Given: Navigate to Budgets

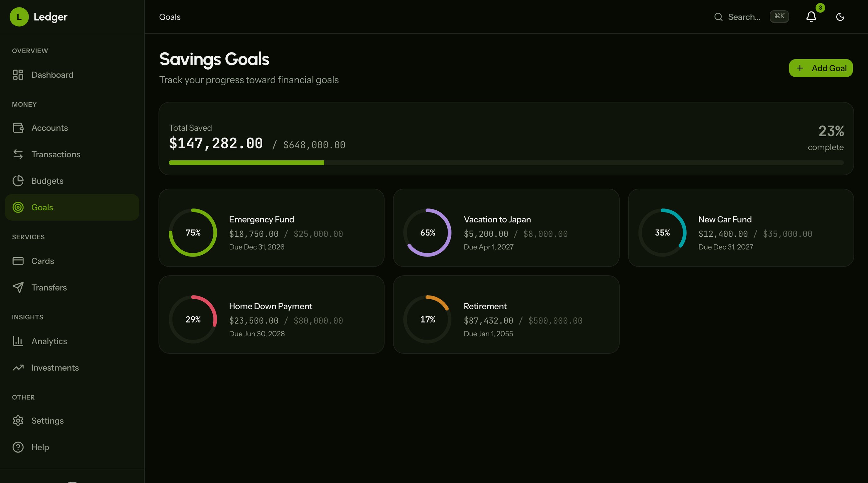Looking at the screenshot, I should pos(72,181).
